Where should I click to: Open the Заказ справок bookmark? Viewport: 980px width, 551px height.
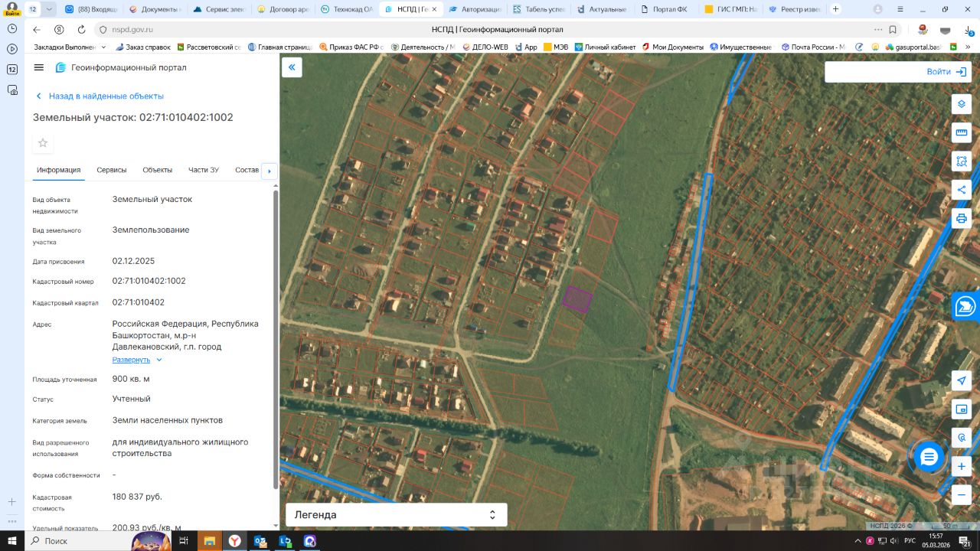tap(142, 47)
